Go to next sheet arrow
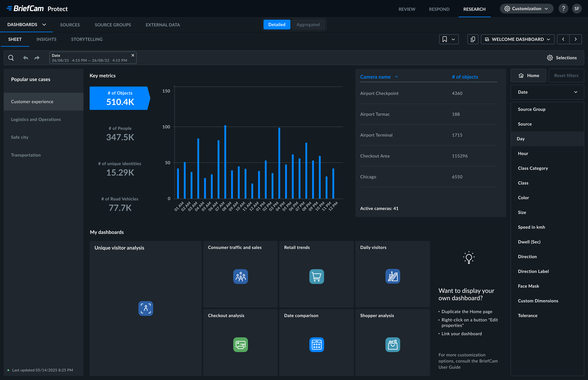 pyautogui.click(x=576, y=39)
